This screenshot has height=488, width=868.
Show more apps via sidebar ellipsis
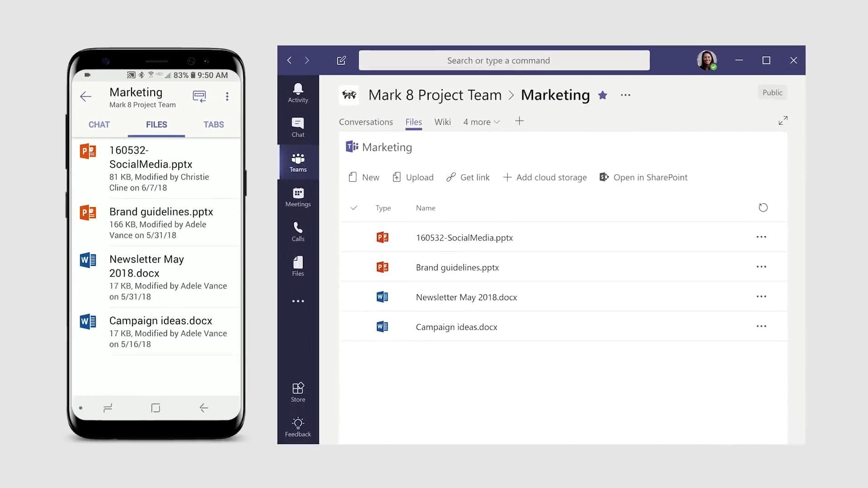click(x=298, y=301)
